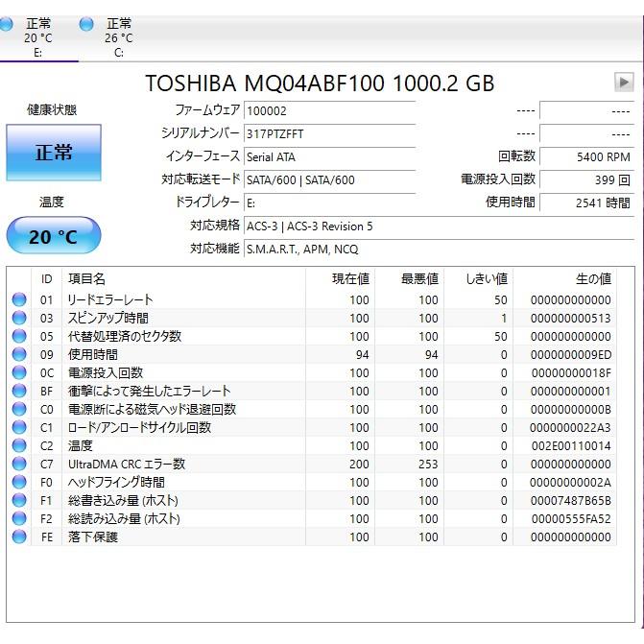
Task: Click the status orb for row F0
Action: click(x=19, y=482)
